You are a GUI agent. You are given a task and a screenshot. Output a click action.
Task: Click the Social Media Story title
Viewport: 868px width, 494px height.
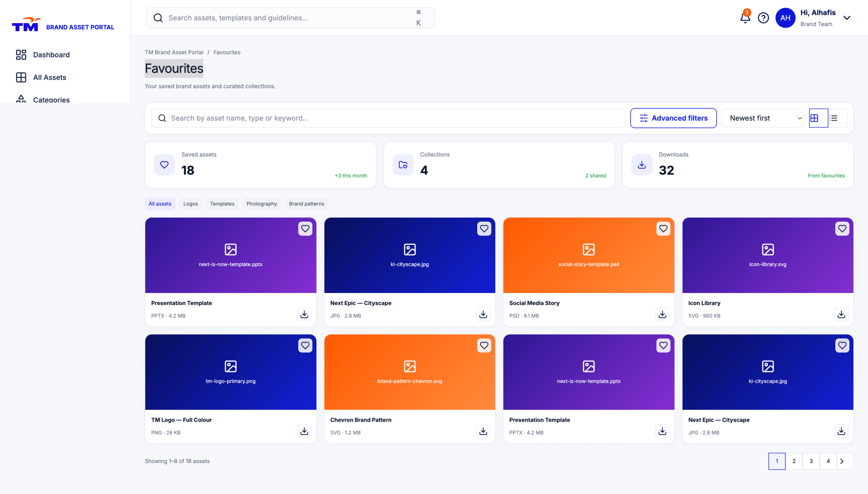coord(534,303)
